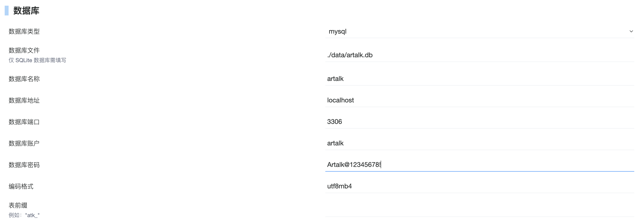644x222 pixels.
Task: Click the database password field
Action: (x=475, y=165)
